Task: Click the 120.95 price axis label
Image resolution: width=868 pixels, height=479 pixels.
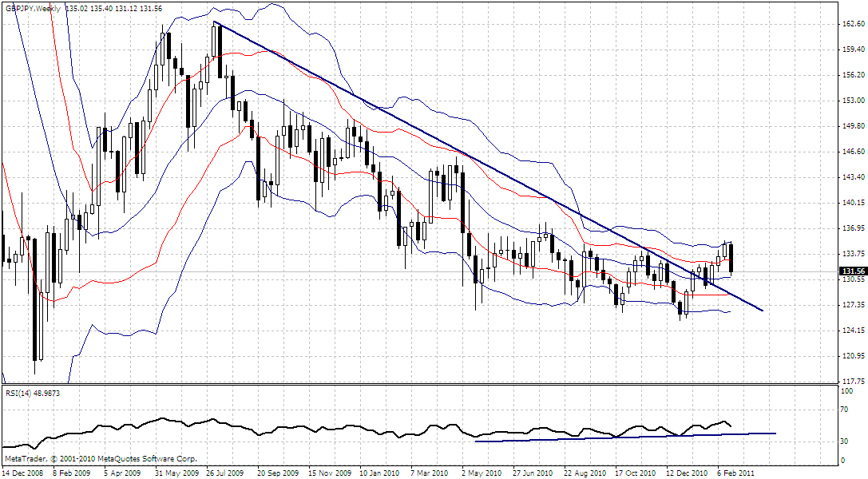Action: pos(853,355)
